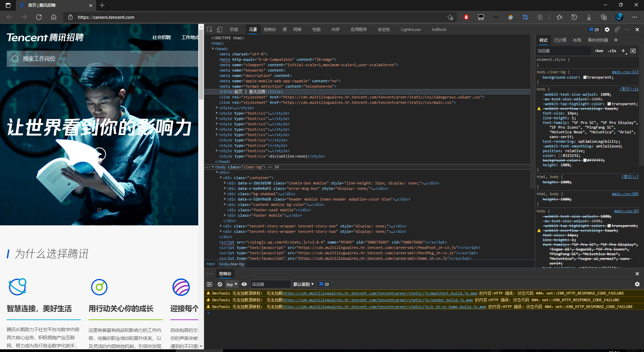Open the Downloads icon

click(589, 17)
